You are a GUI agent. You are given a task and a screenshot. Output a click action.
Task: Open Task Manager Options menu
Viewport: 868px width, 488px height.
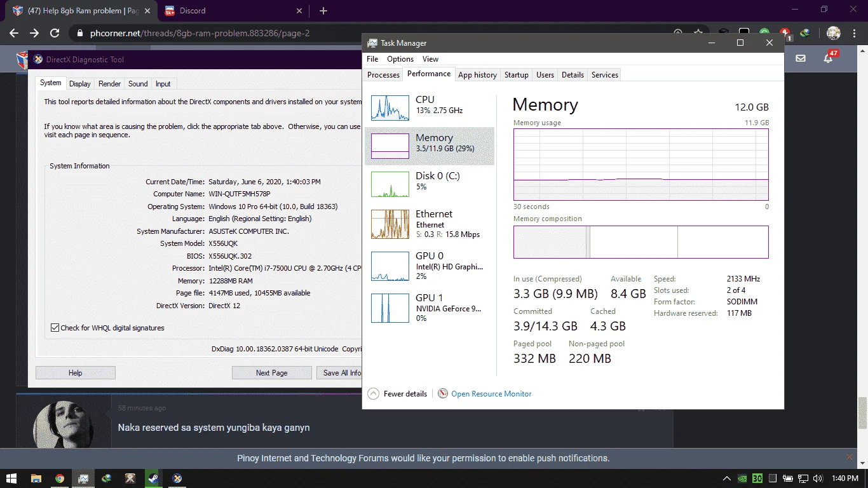(400, 59)
